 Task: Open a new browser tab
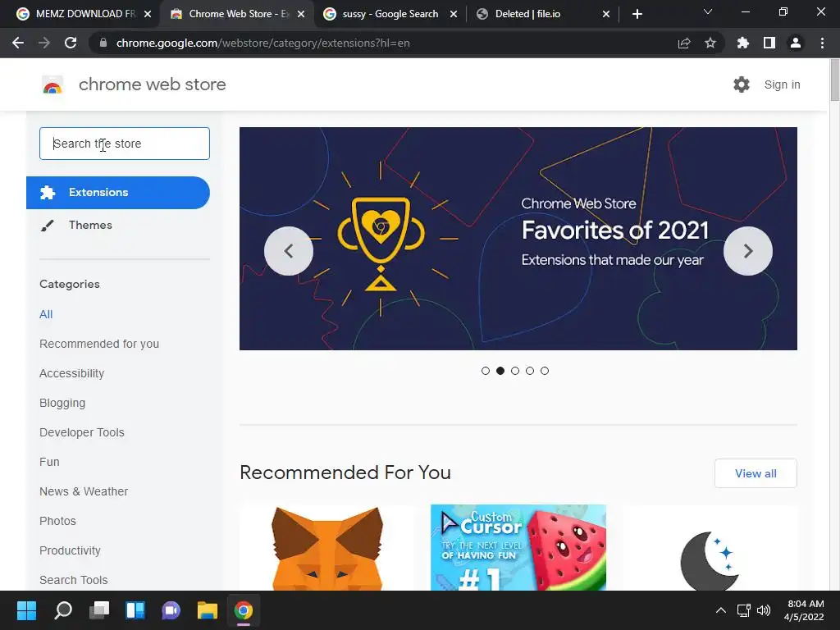637,14
